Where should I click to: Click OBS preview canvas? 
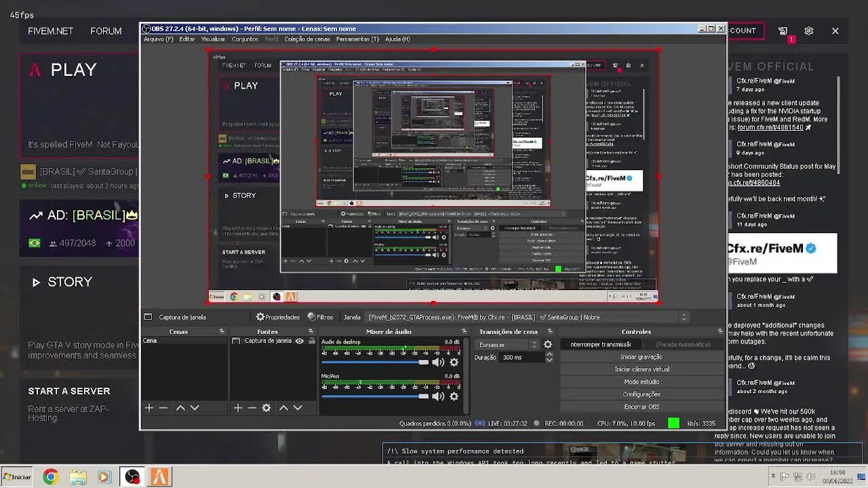(433, 176)
